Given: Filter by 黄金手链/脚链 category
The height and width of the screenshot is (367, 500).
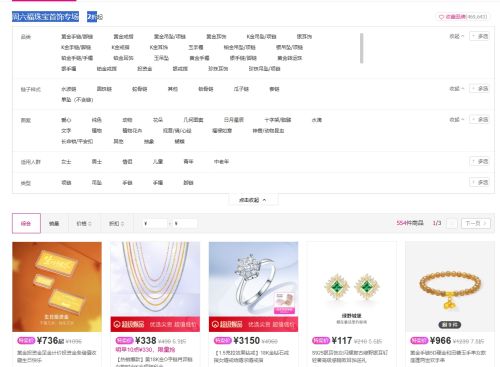Looking at the screenshot, I should pyautogui.click(x=77, y=37).
